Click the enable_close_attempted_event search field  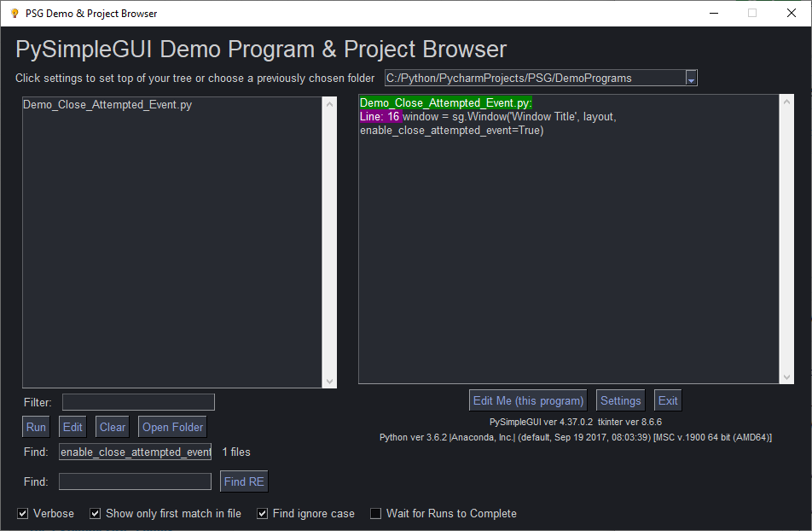pyautogui.click(x=134, y=452)
